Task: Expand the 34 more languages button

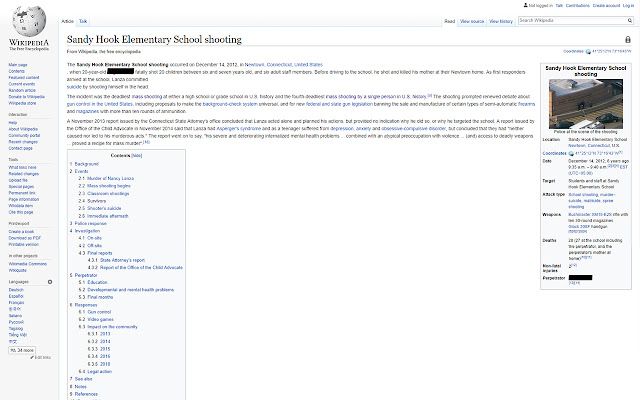Action: tap(22, 350)
